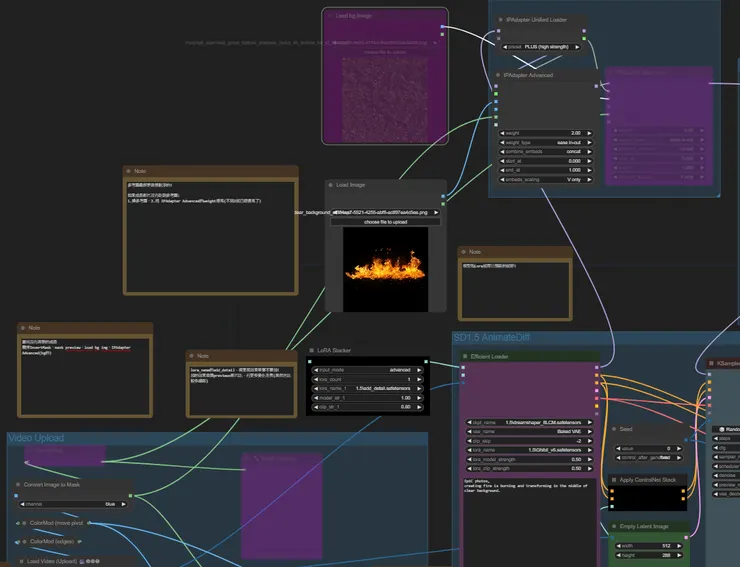Click choose file to upload in Load Image
The width and height of the screenshot is (740, 567).
[385, 222]
